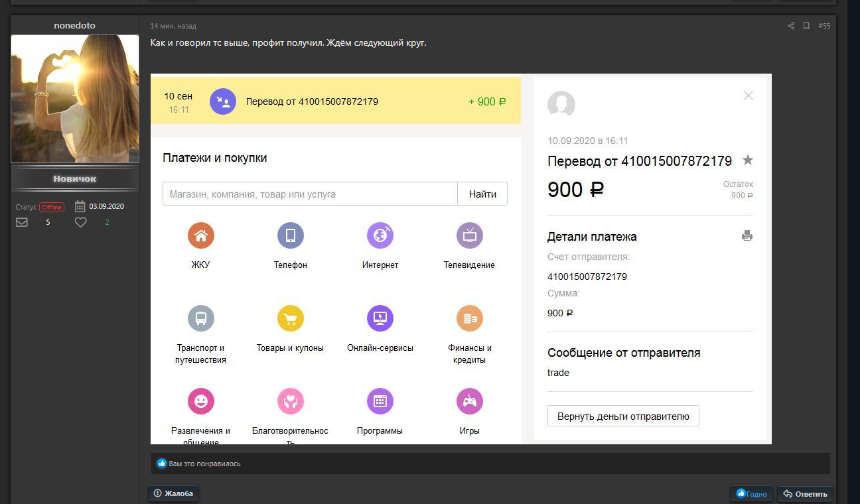Image resolution: width=860 pixels, height=504 pixels.
Task: Click nonedoto's avatar image
Action: 75,99
